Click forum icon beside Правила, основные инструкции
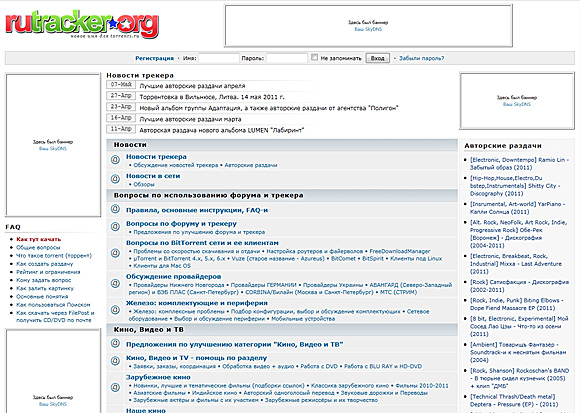The image size is (580, 413). (115, 209)
